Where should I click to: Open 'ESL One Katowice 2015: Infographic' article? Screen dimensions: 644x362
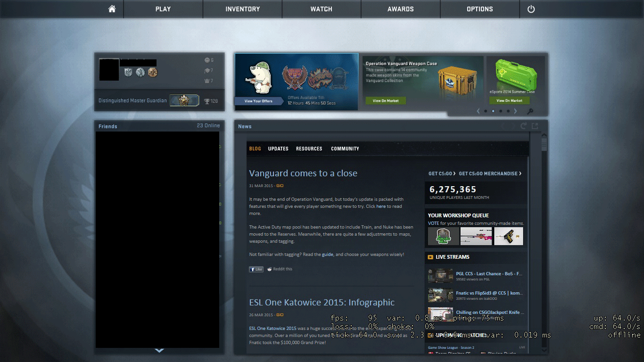[322, 302]
